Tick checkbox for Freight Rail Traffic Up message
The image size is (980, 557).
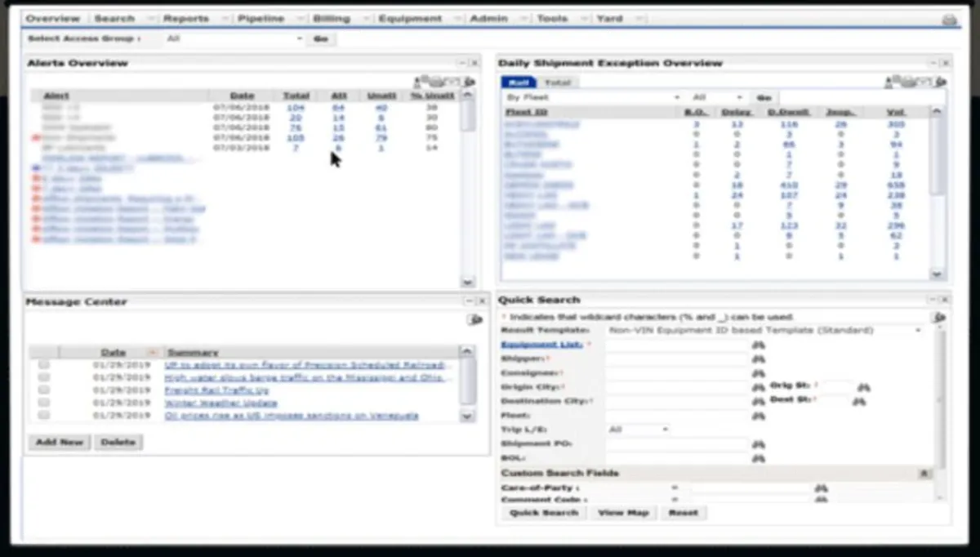click(43, 390)
